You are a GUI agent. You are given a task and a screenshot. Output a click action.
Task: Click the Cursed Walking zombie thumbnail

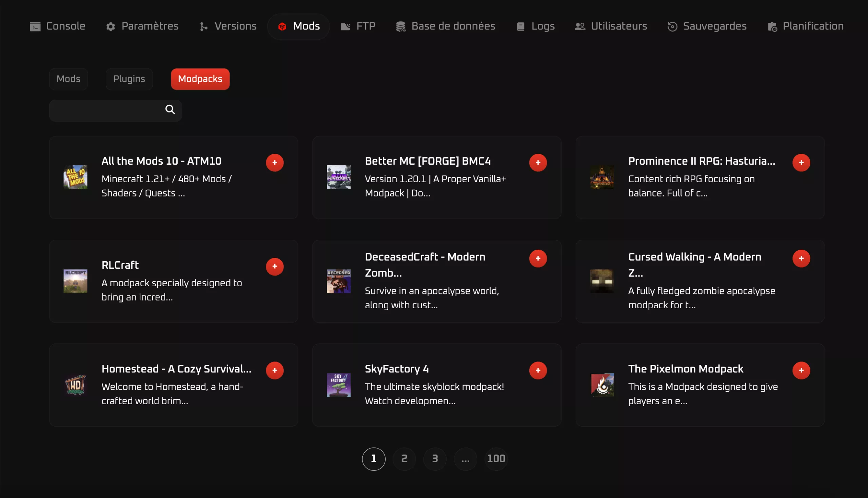pyautogui.click(x=602, y=281)
